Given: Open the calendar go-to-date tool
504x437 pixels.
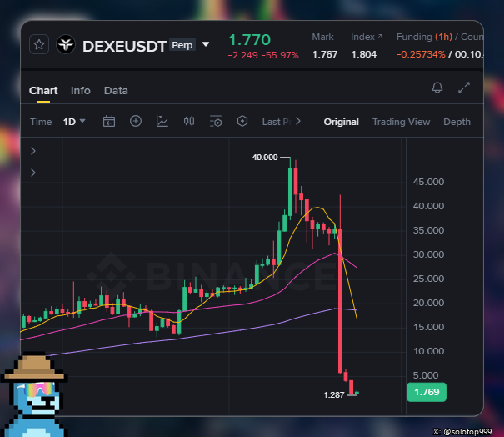Looking at the screenshot, I should click(x=109, y=121).
